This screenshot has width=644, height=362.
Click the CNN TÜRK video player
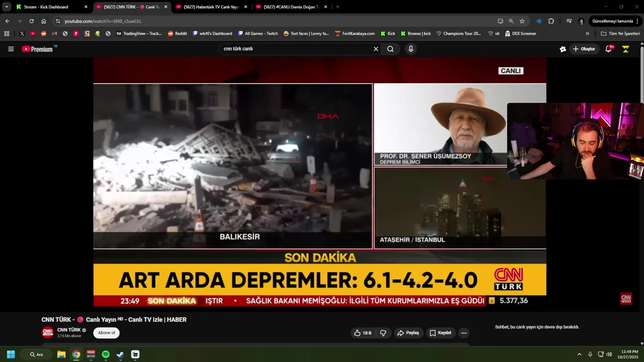click(319, 182)
